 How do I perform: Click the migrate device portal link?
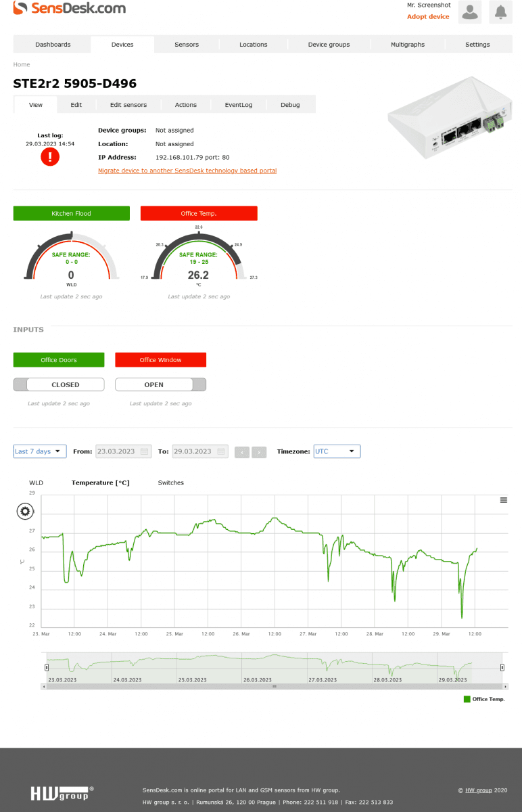coord(187,171)
